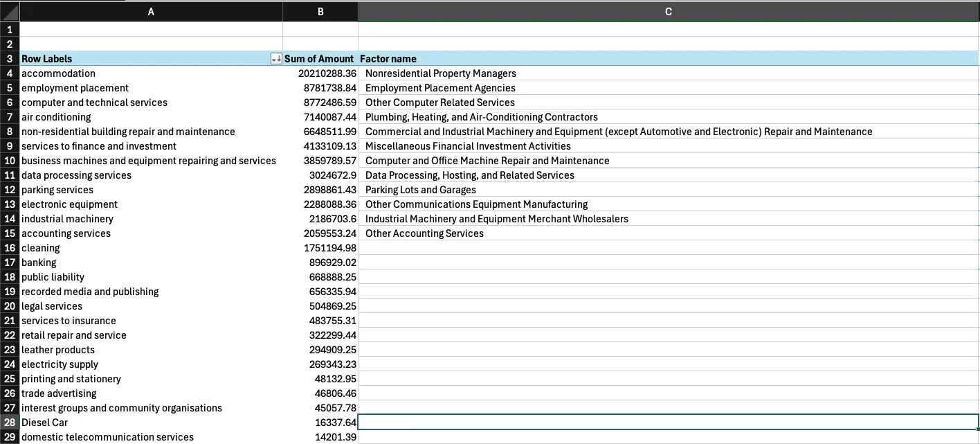The image size is (980, 444).
Task: Click the Sum of Amount header cell
Action: pyautogui.click(x=320, y=59)
